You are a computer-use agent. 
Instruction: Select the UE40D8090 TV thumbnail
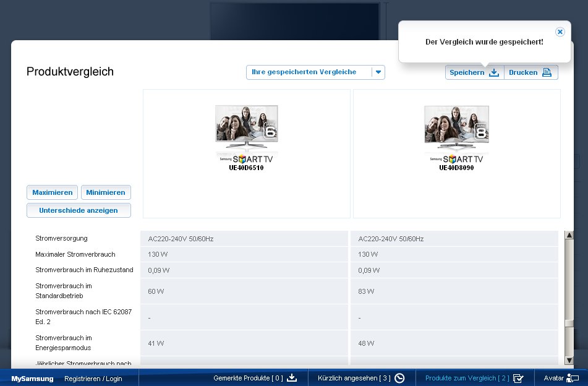(x=456, y=130)
